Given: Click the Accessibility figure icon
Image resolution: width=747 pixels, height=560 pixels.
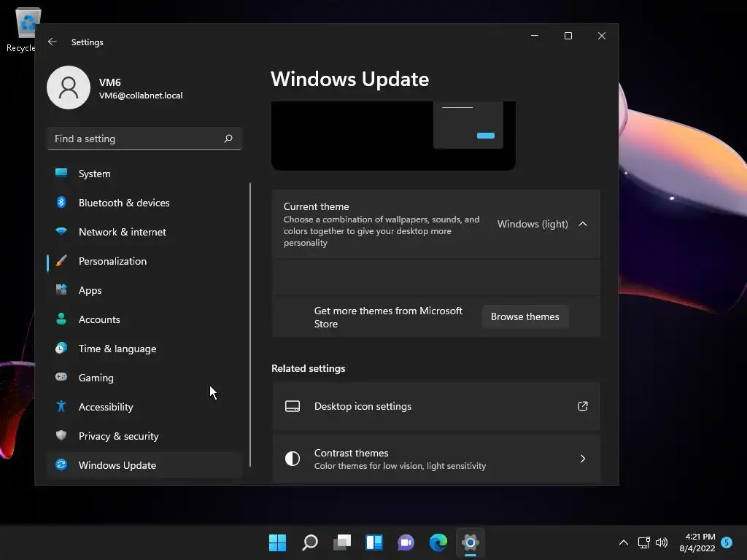Looking at the screenshot, I should tap(61, 406).
